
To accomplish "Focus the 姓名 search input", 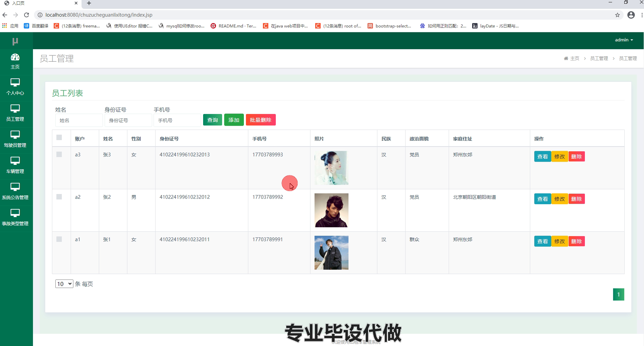I will [x=79, y=120].
